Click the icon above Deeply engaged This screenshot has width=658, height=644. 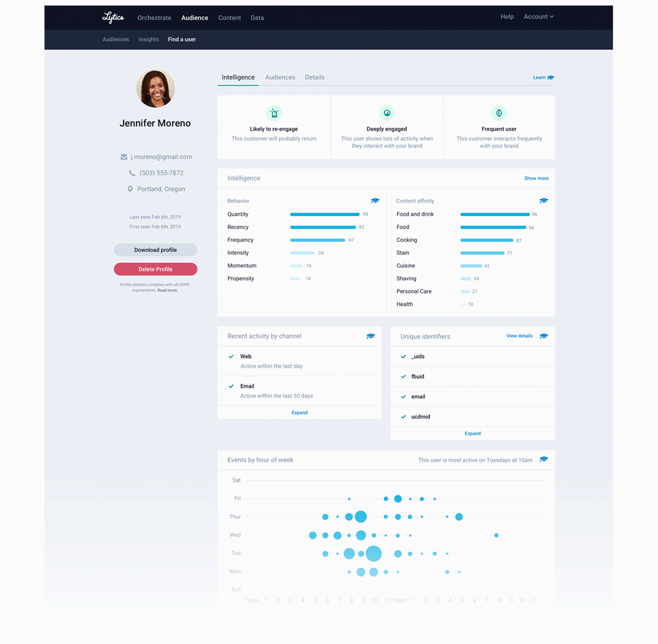(387, 113)
